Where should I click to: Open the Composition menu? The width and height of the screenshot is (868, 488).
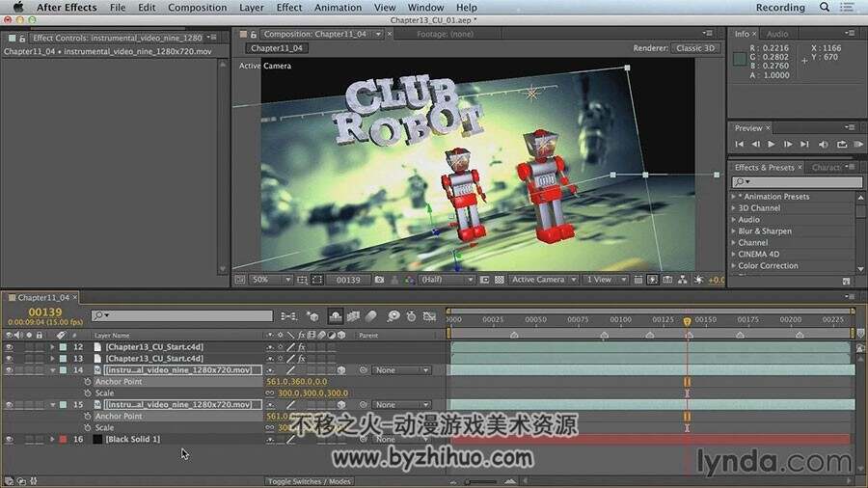[x=197, y=7]
